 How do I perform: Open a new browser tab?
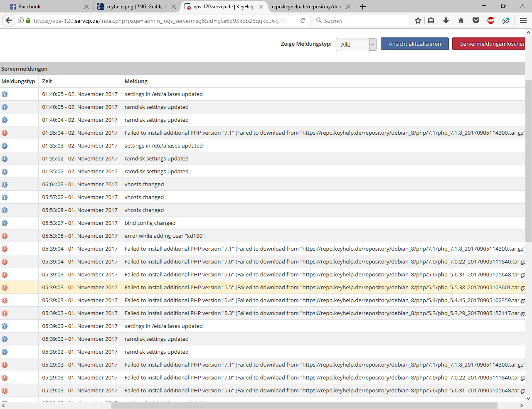click(x=363, y=7)
